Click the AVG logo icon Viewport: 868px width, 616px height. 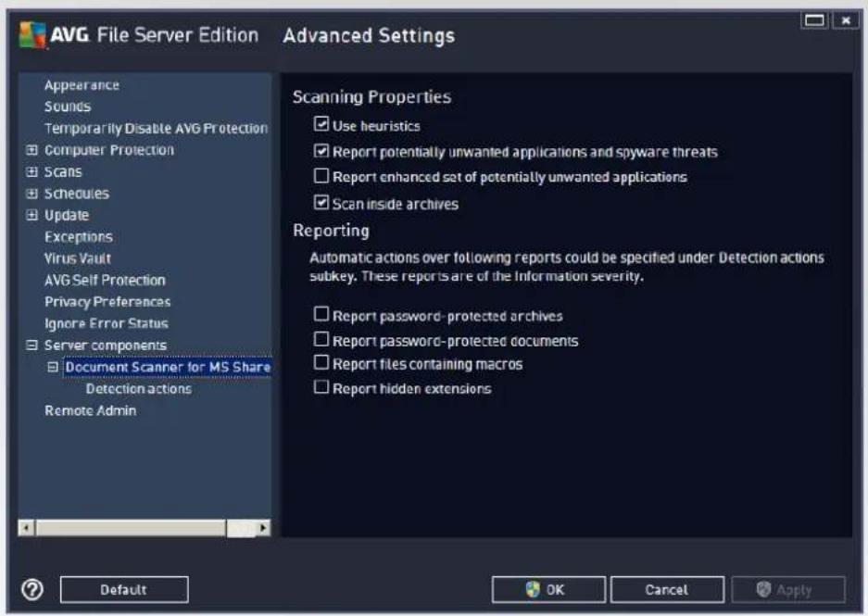(x=32, y=35)
